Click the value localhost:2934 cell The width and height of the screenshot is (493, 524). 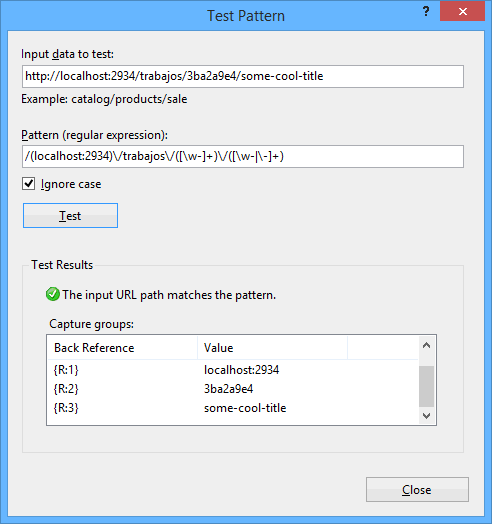click(241, 370)
